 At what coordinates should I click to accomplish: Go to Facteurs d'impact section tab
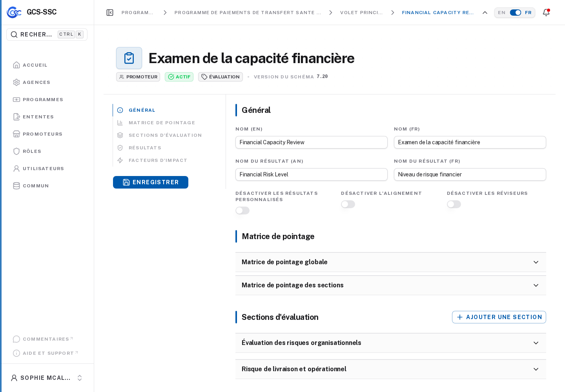point(158,160)
